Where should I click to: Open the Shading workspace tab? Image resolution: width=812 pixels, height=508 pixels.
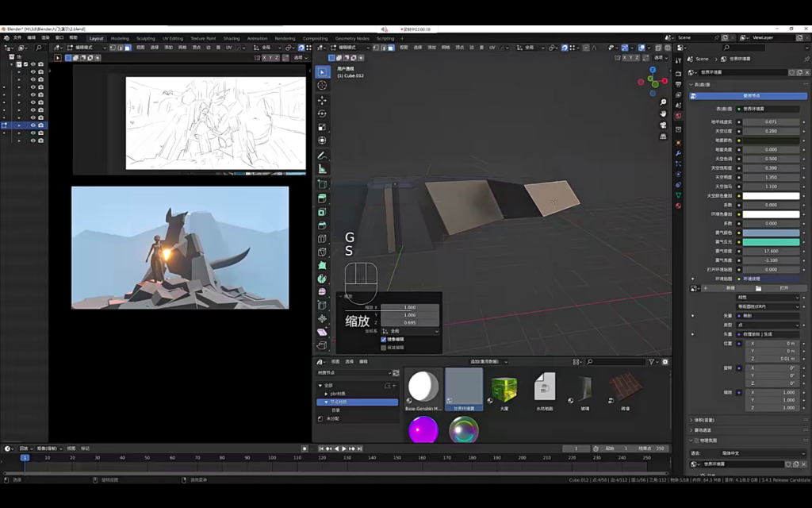pos(232,38)
